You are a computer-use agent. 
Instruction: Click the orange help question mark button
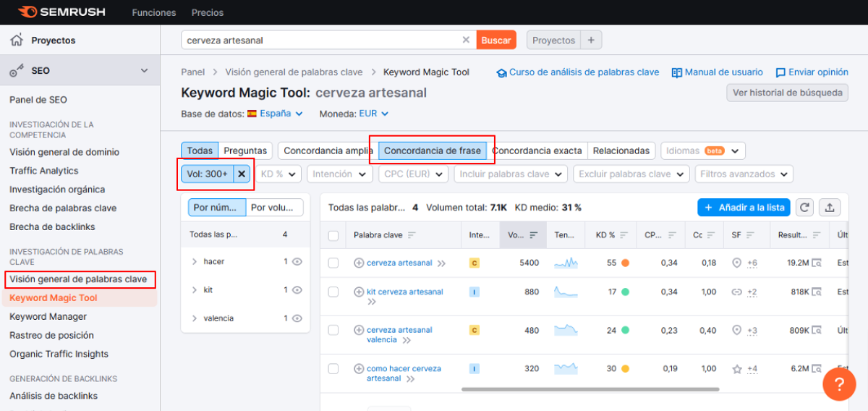[x=839, y=384]
